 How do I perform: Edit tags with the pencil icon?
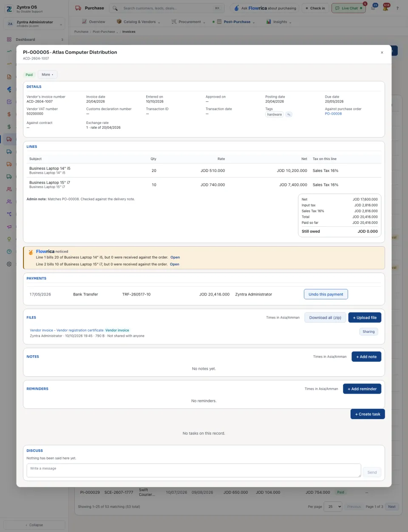pos(289,115)
